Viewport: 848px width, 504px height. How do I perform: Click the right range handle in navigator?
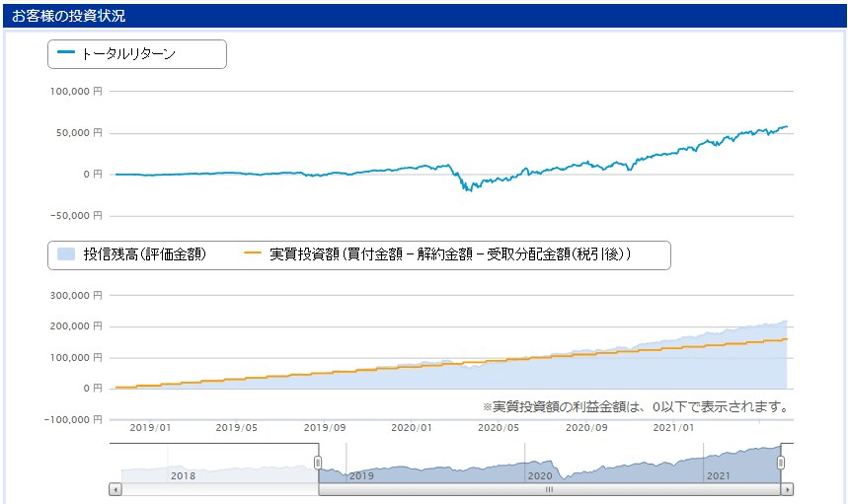tap(781, 463)
